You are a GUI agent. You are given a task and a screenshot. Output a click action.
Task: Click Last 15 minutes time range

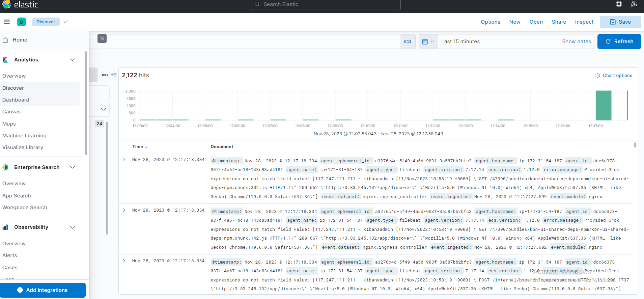(460, 42)
